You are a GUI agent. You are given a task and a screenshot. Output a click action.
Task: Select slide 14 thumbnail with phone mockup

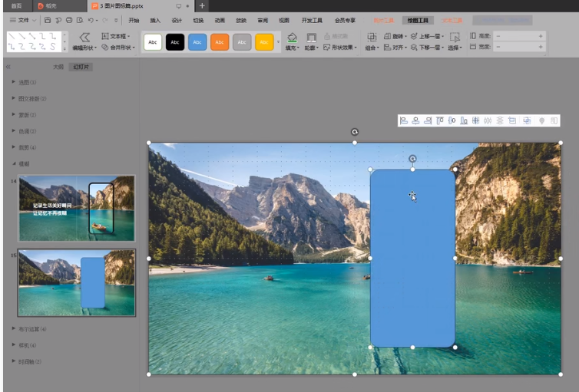tap(77, 209)
